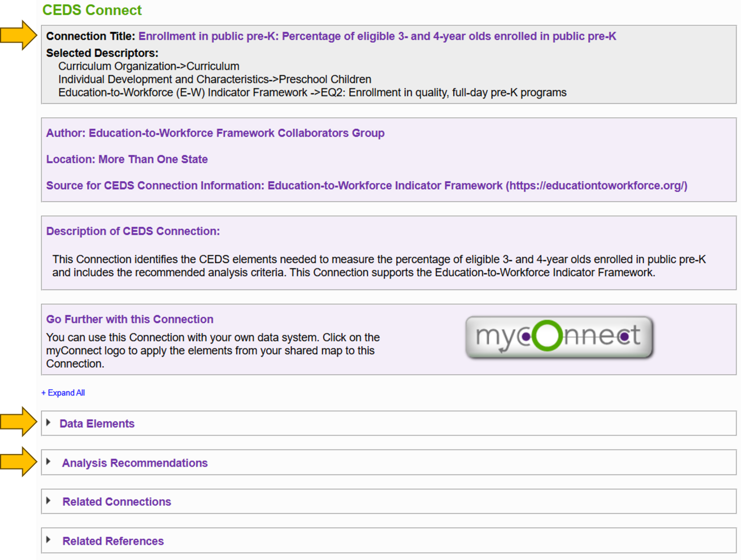
Task: Expand the Related References section
Action: (x=112, y=541)
